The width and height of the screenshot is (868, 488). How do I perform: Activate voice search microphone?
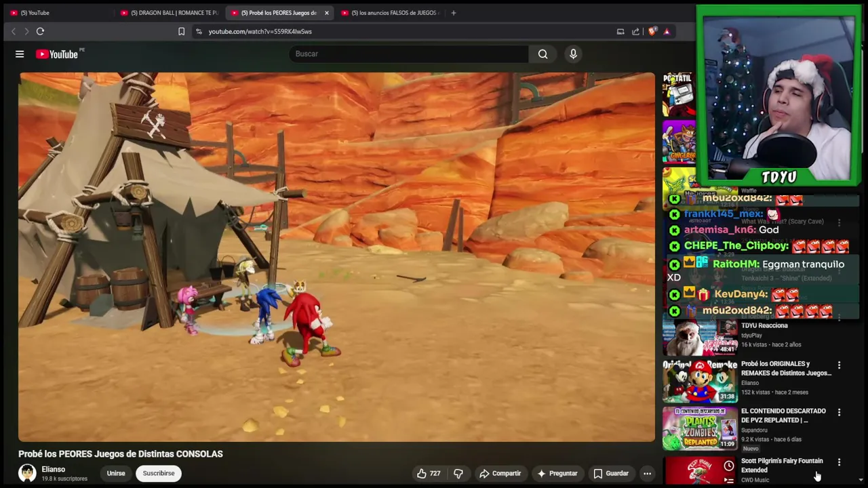573,54
